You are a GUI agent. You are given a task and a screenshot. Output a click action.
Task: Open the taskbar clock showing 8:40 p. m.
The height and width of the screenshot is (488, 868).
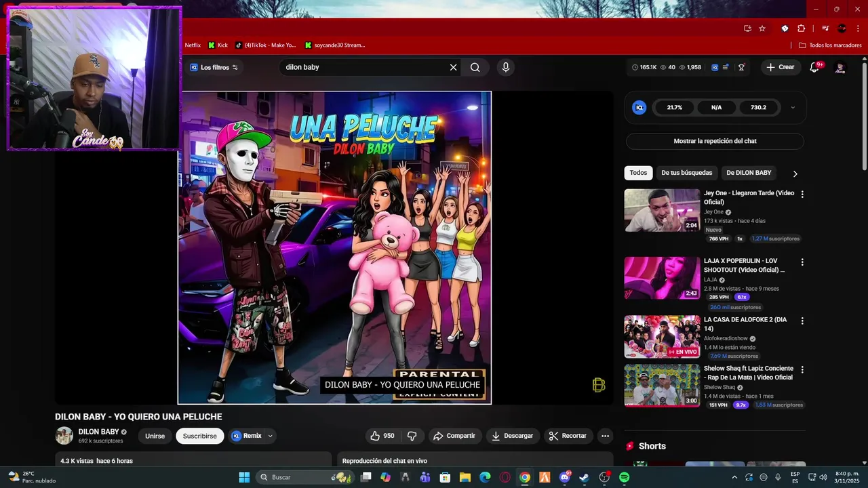[x=847, y=477]
